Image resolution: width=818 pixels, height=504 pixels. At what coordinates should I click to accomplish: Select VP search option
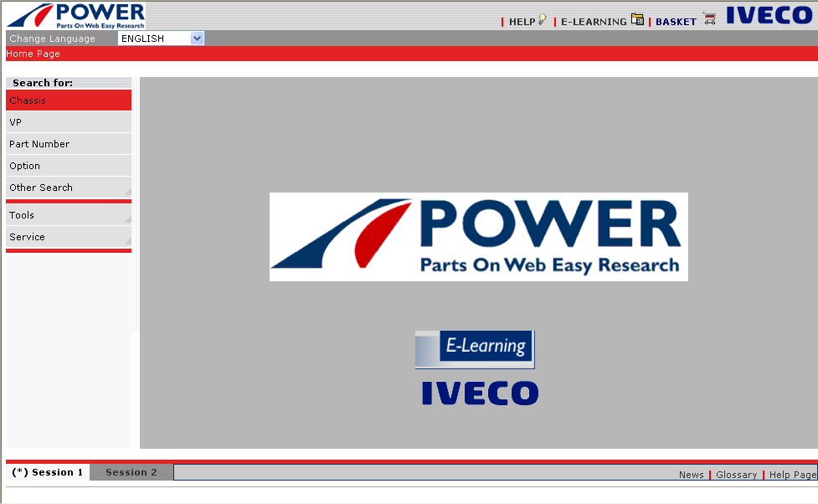69,122
